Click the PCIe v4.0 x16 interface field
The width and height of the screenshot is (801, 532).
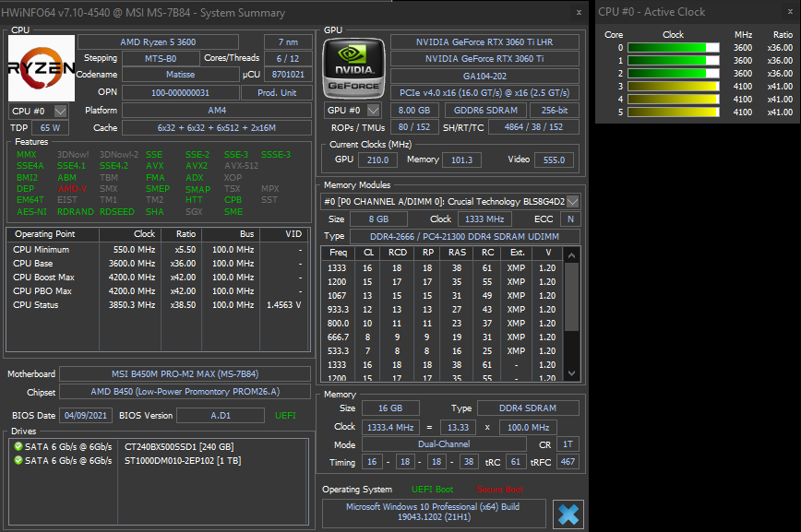point(484,93)
